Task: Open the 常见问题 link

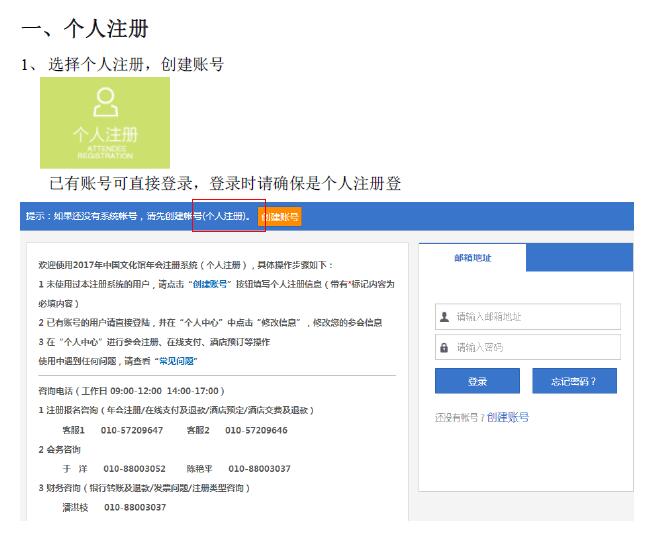Action: [177, 360]
